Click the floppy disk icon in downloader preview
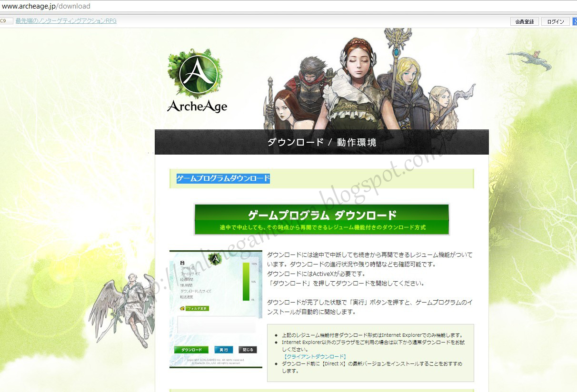Screen dimensions: 577x392 coord(182,263)
